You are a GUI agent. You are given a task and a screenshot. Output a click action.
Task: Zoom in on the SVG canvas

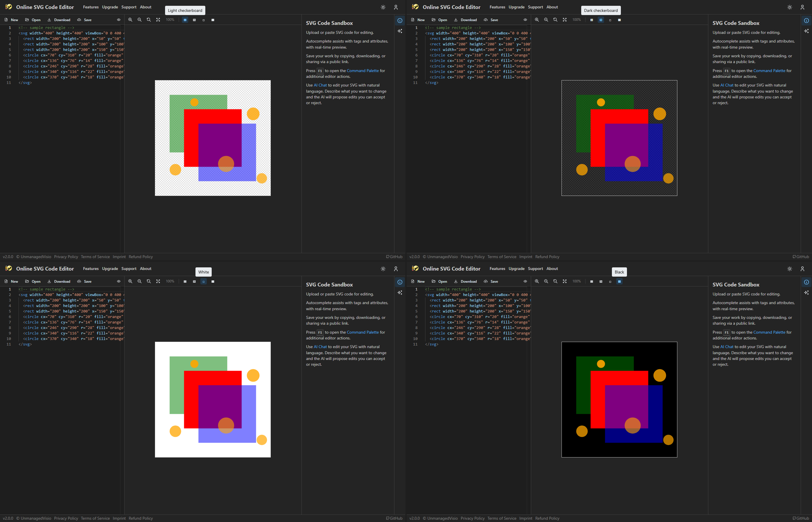(130, 20)
